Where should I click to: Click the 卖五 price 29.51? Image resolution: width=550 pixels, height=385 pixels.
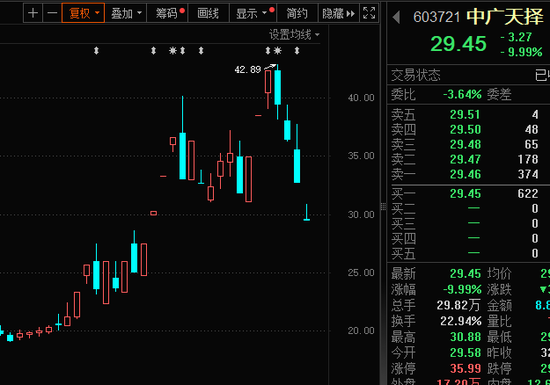point(465,115)
